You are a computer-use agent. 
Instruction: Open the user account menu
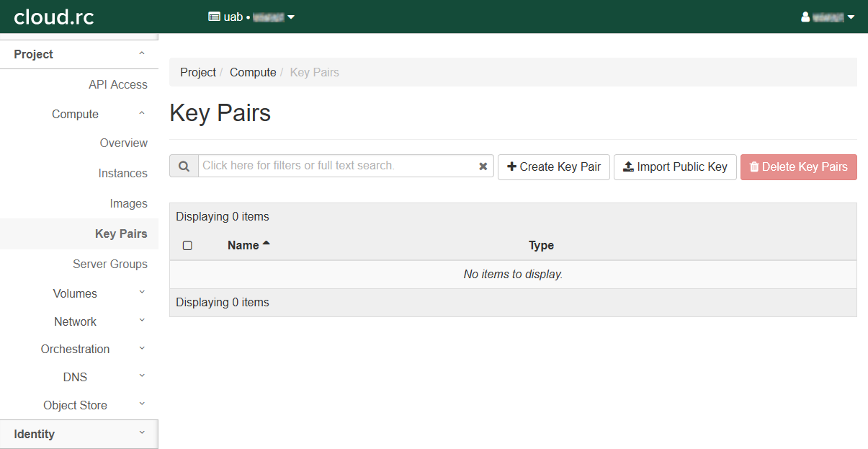click(828, 17)
